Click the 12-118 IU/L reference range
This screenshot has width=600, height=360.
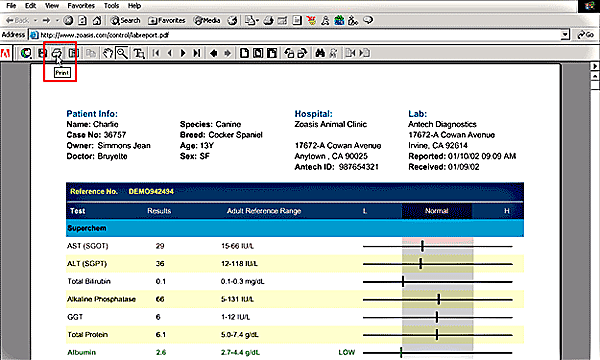pyautogui.click(x=240, y=264)
